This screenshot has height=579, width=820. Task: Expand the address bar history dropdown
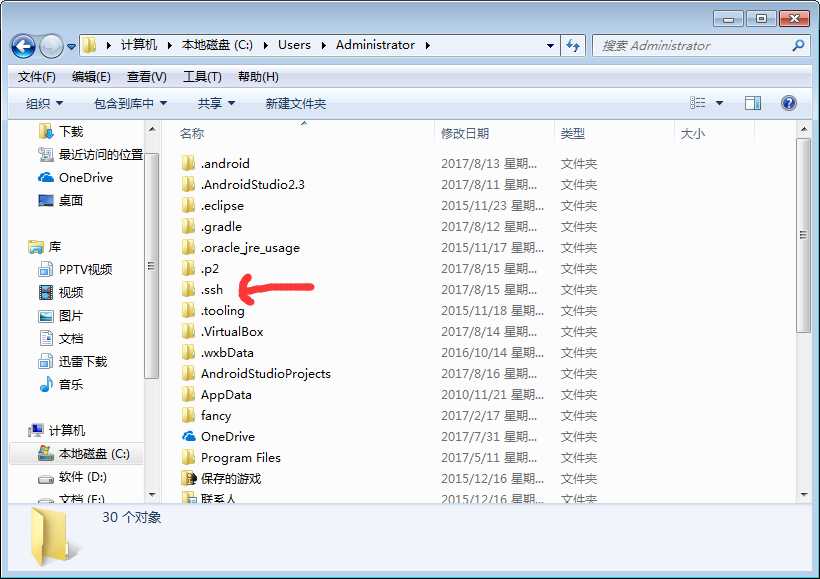[550, 46]
